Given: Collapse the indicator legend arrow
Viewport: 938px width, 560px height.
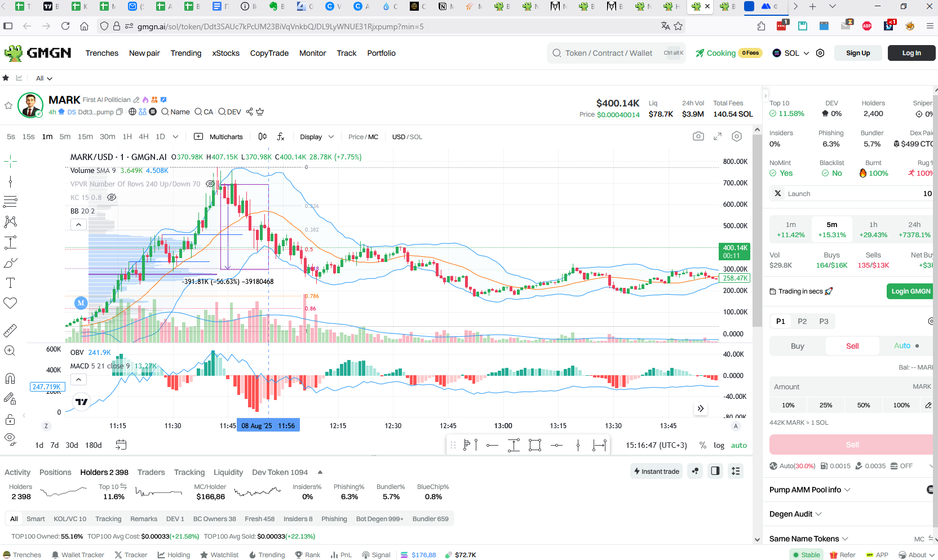Looking at the screenshot, I should [x=78, y=224].
